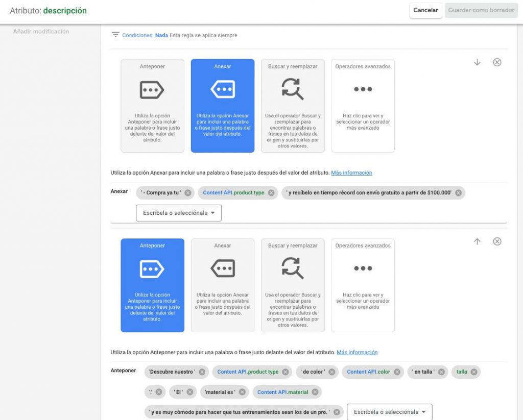Open Operadores avanzados in first rule
Viewport: 523px width, 420px height.
363,106
